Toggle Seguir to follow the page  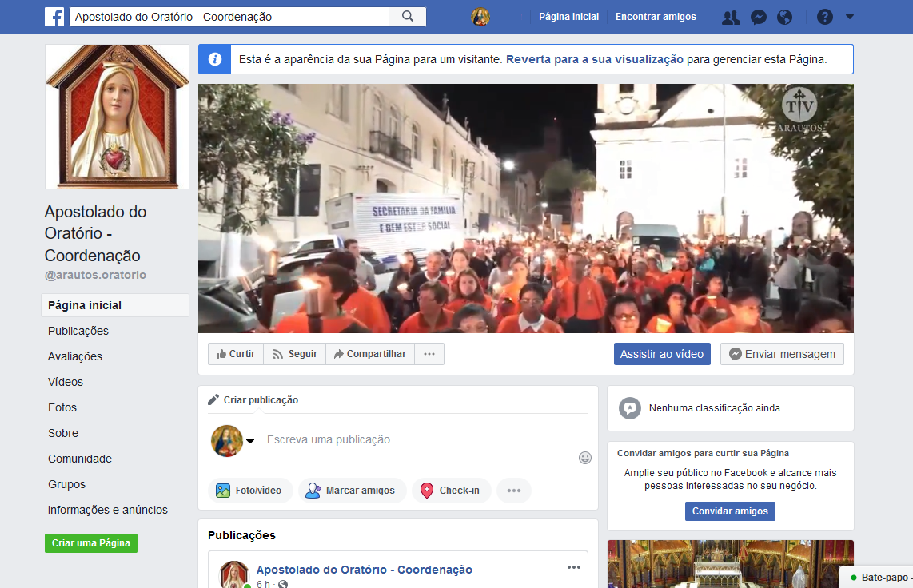tap(295, 354)
